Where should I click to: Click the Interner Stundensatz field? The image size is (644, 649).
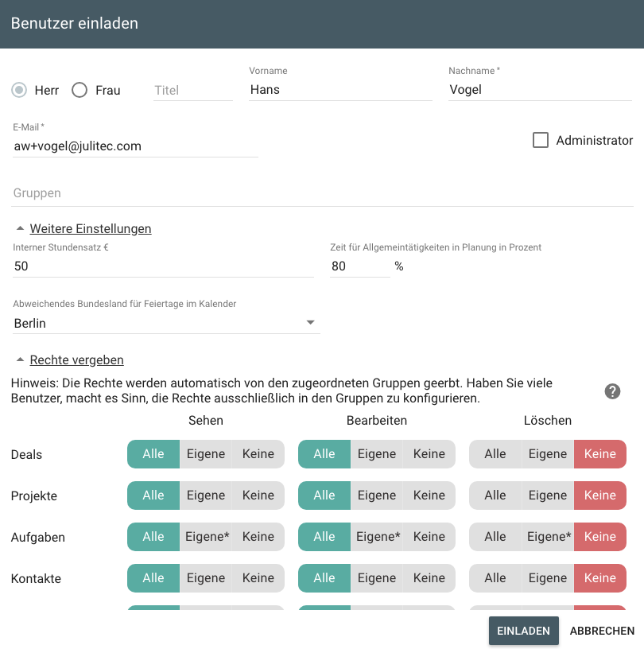163,266
